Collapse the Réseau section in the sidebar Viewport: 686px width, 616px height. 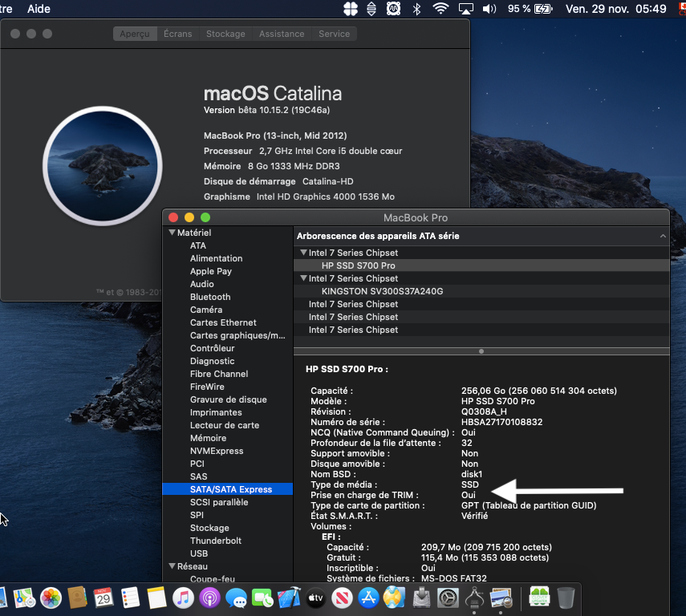coord(172,566)
